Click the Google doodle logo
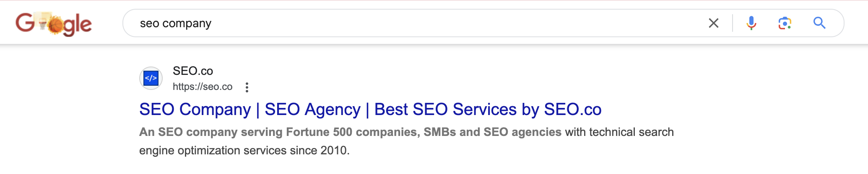868x174 pixels. pyautogui.click(x=54, y=23)
